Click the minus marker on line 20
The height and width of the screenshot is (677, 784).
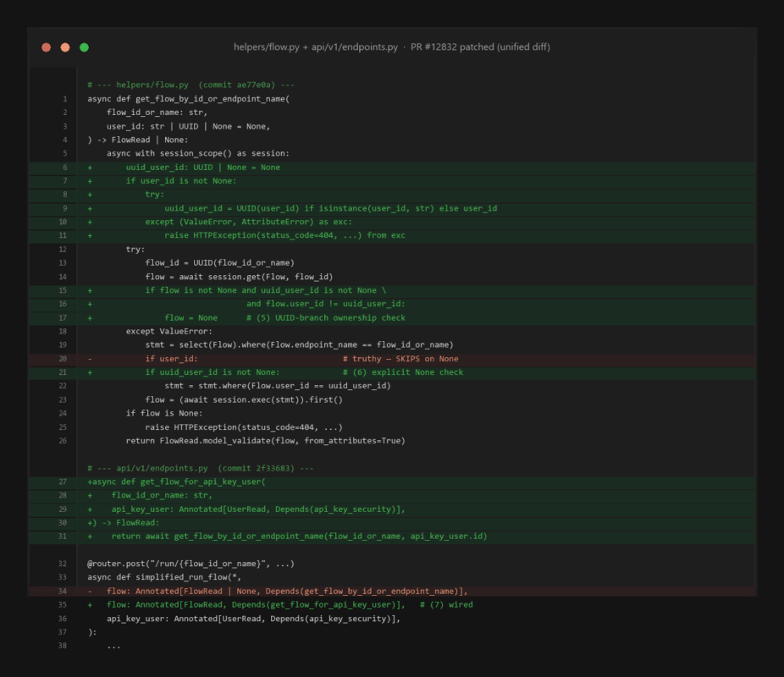point(90,359)
